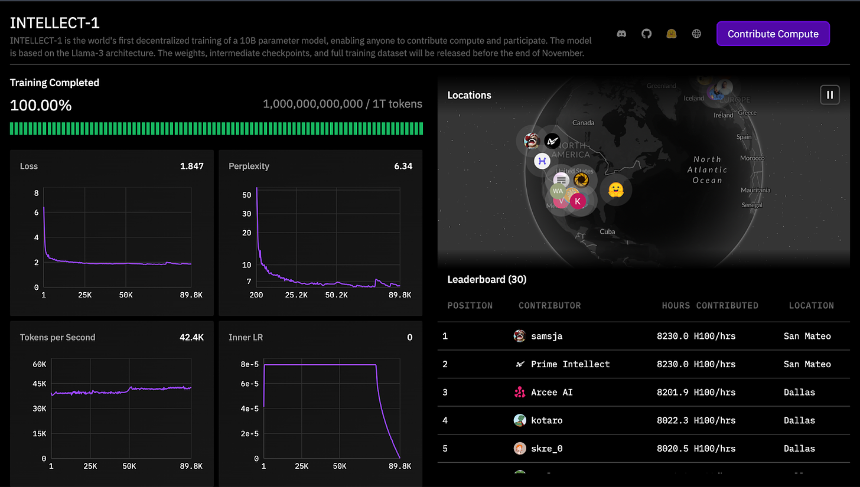Select the Arcee AI contributor avatar

(519, 392)
